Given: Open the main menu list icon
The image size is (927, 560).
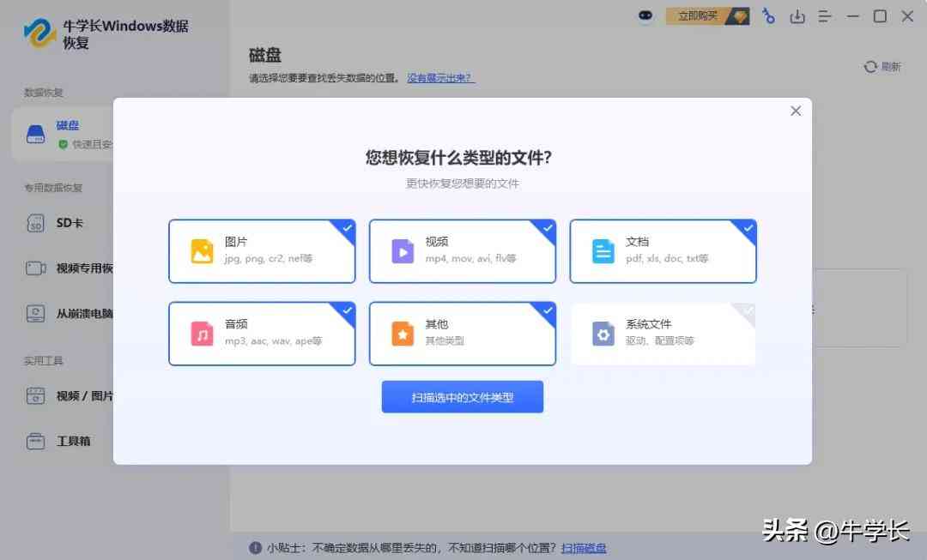Looking at the screenshot, I should click(x=826, y=15).
